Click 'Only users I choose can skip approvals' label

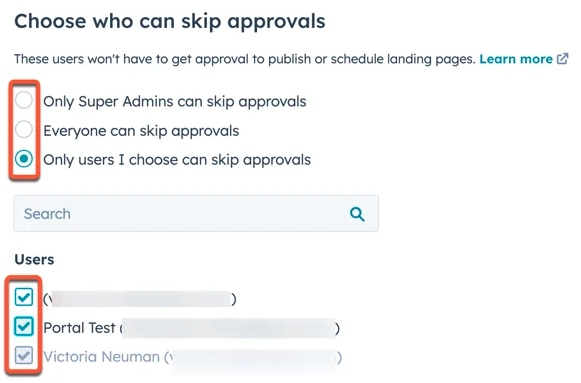[177, 160]
